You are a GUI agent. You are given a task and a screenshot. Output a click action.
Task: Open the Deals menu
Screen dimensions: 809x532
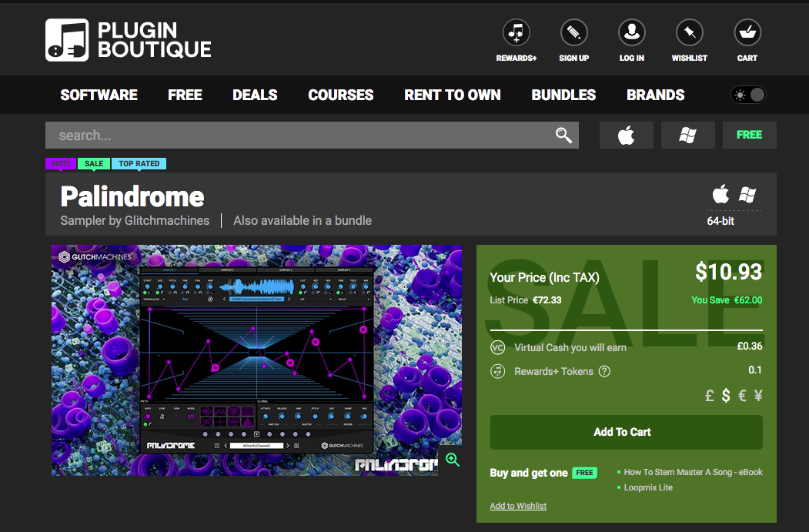point(255,95)
